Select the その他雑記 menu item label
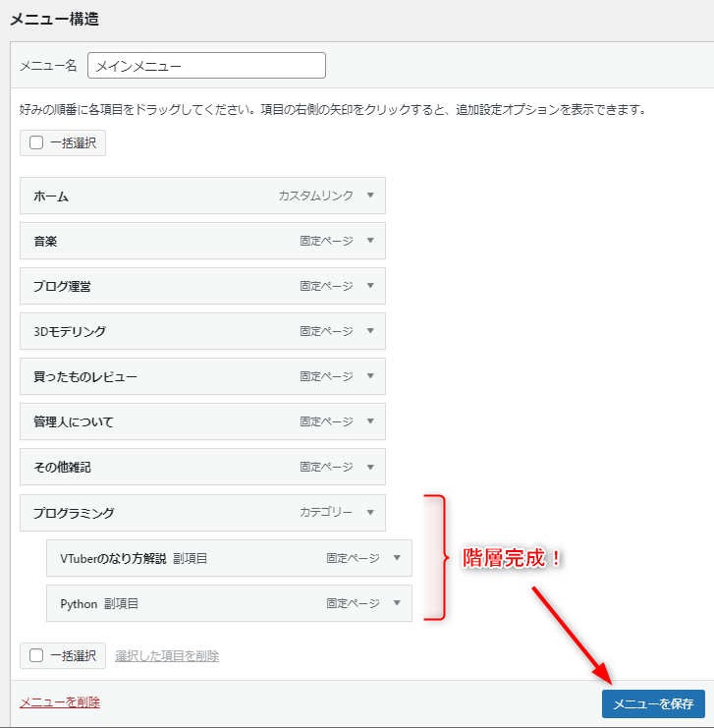714x728 pixels. [x=62, y=467]
